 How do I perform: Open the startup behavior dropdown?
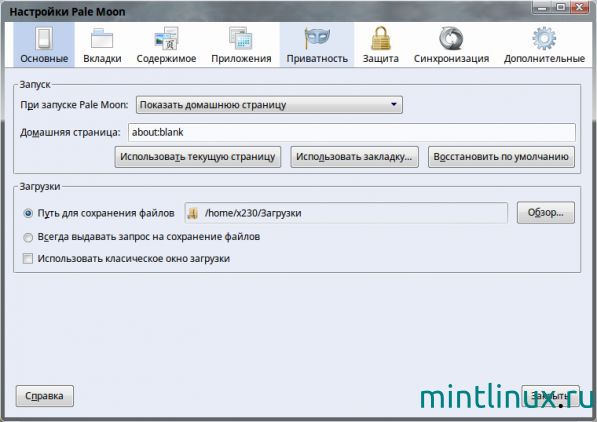[269, 105]
